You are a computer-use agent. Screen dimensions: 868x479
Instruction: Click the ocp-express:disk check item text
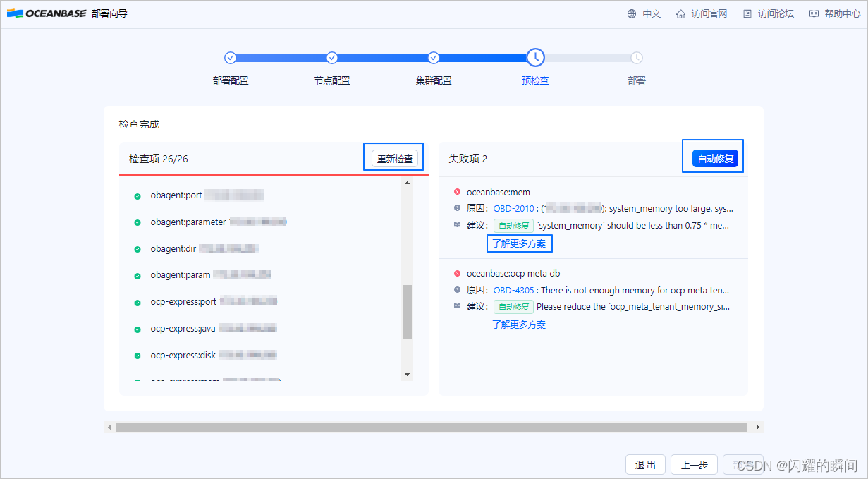pos(183,356)
